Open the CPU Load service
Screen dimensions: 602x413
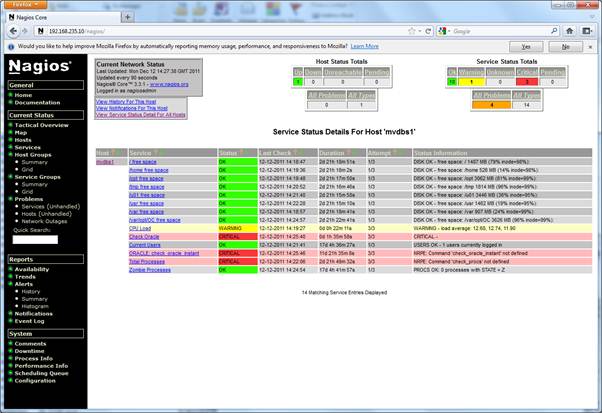140,228
